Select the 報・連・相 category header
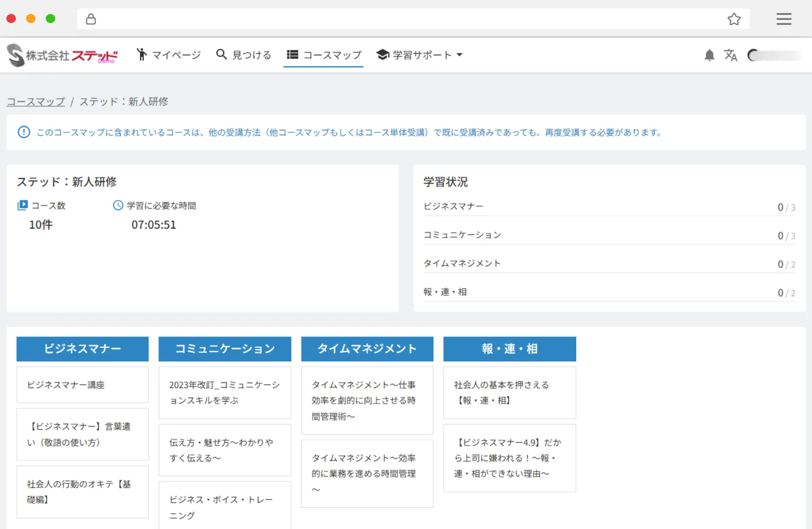 coord(509,349)
